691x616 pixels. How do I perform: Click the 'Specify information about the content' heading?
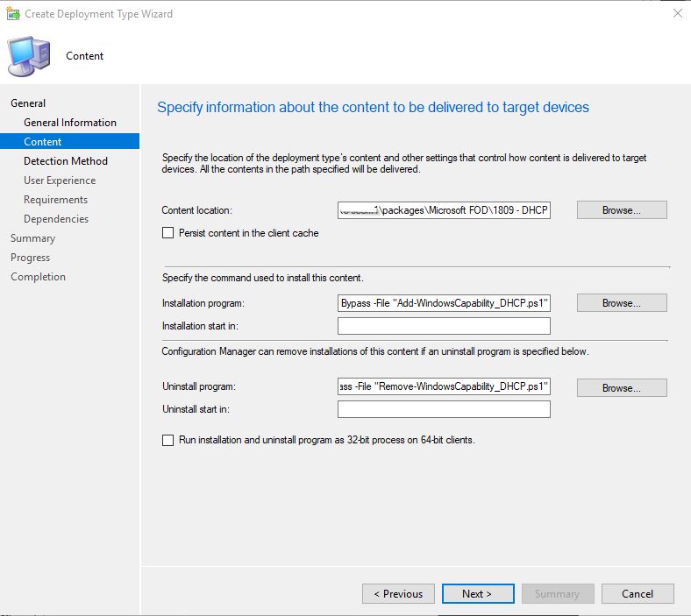tap(373, 107)
